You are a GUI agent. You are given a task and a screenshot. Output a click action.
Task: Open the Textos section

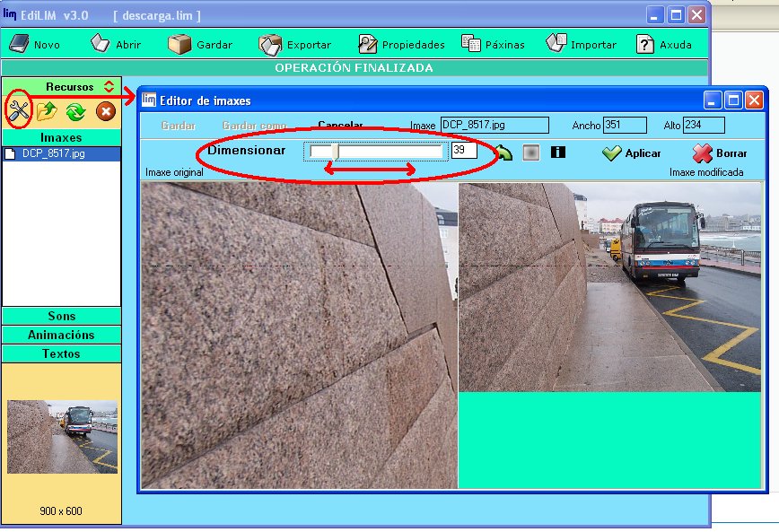61,353
